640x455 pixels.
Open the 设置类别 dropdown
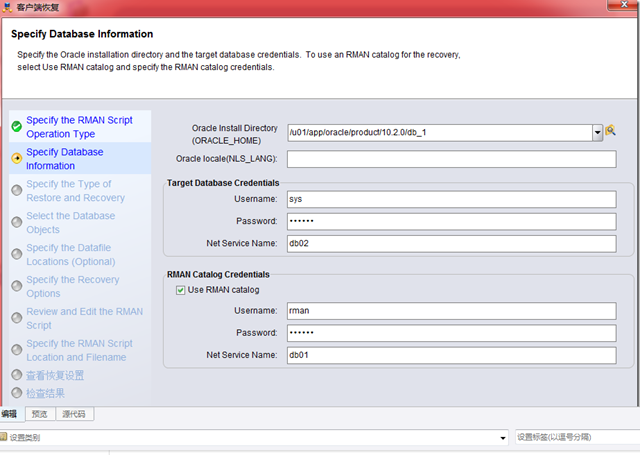tap(503, 438)
